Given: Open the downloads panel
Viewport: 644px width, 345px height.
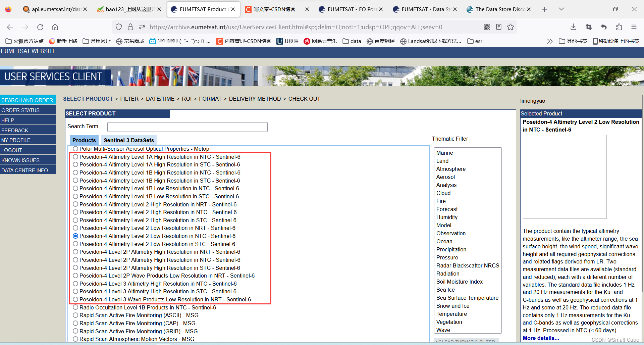Looking at the screenshot, I should coord(573,27).
